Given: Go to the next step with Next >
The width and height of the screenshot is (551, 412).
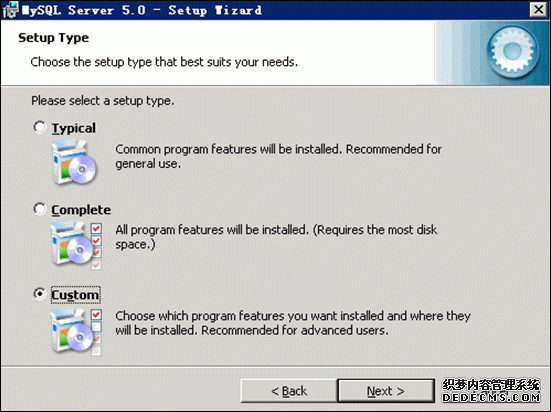Looking at the screenshot, I should [x=386, y=391].
